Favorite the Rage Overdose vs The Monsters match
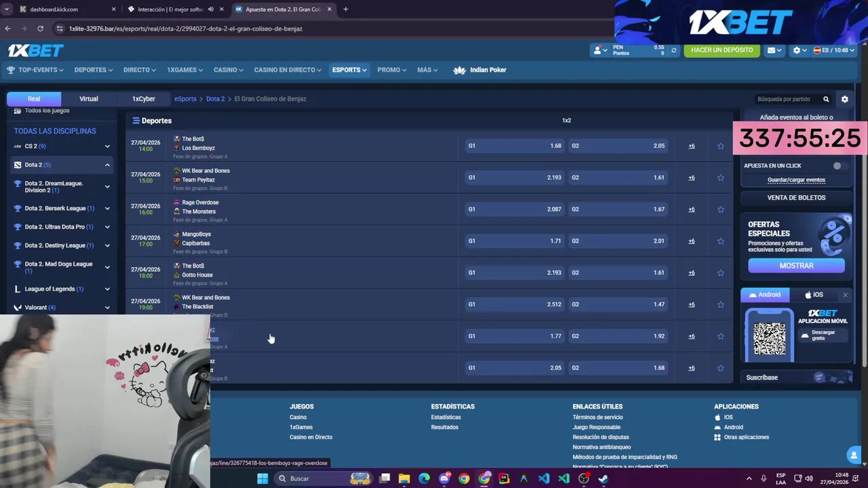The width and height of the screenshot is (868, 488). click(x=720, y=209)
